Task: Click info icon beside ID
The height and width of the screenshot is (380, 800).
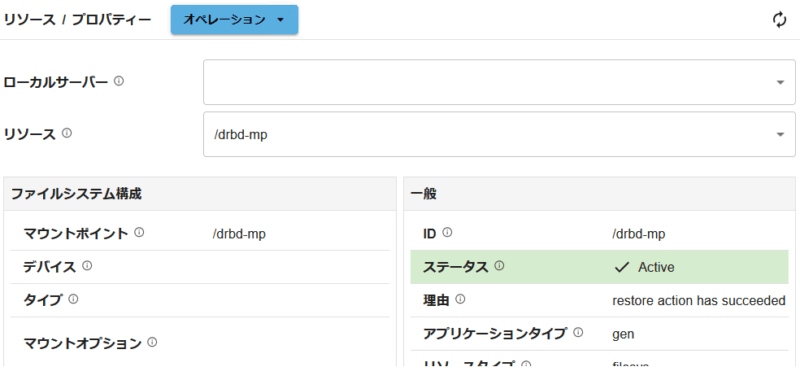Action: 447,233
